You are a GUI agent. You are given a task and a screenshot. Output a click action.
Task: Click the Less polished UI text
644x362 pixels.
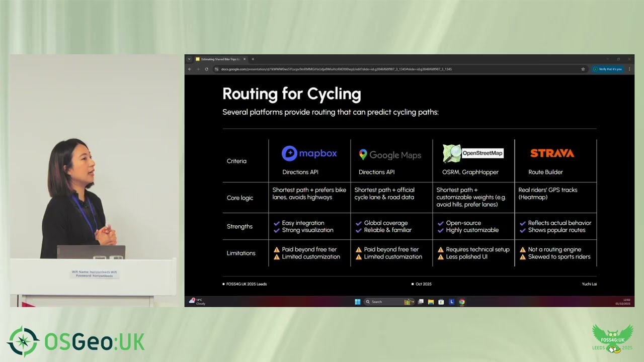point(466,257)
